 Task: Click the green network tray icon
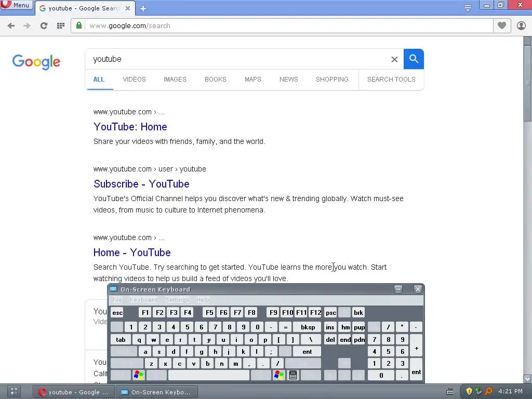478,391
